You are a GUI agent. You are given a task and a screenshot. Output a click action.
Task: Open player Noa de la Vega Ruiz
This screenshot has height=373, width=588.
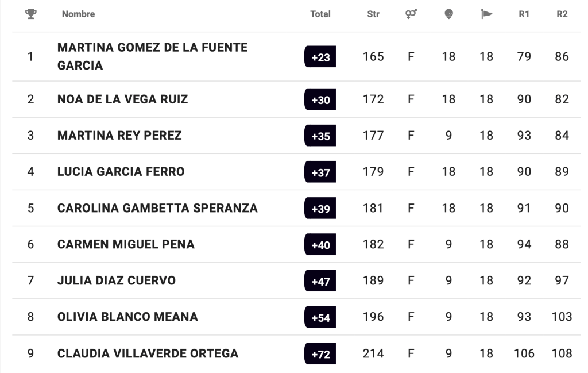(122, 99)
